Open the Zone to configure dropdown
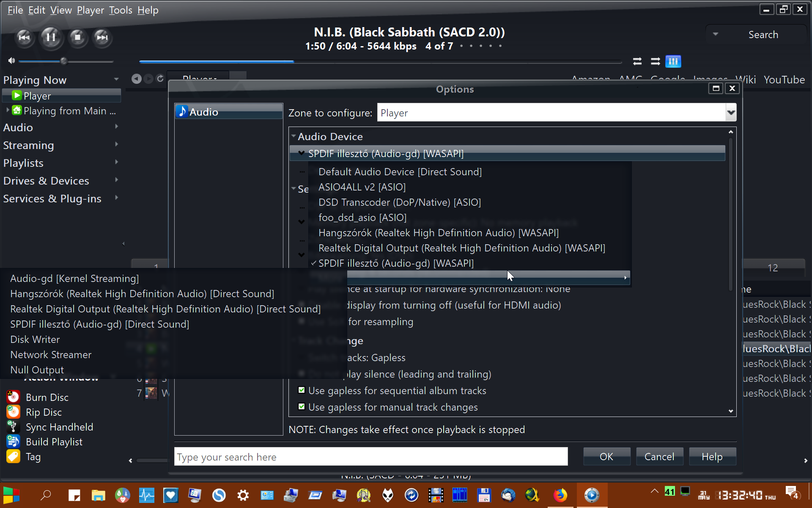Image resolution: width=812 pixels, height=508 pixels. 731,113
